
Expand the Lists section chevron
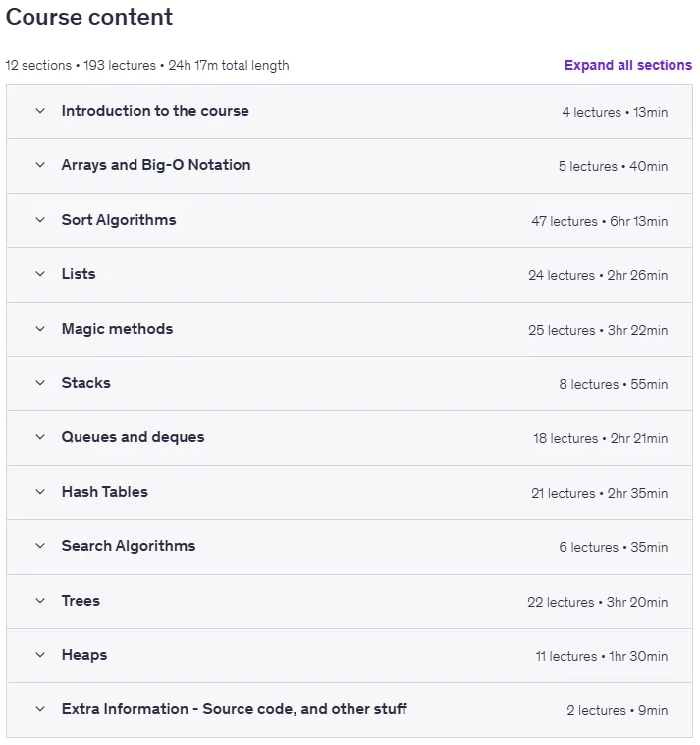click(x=40, y=274)
